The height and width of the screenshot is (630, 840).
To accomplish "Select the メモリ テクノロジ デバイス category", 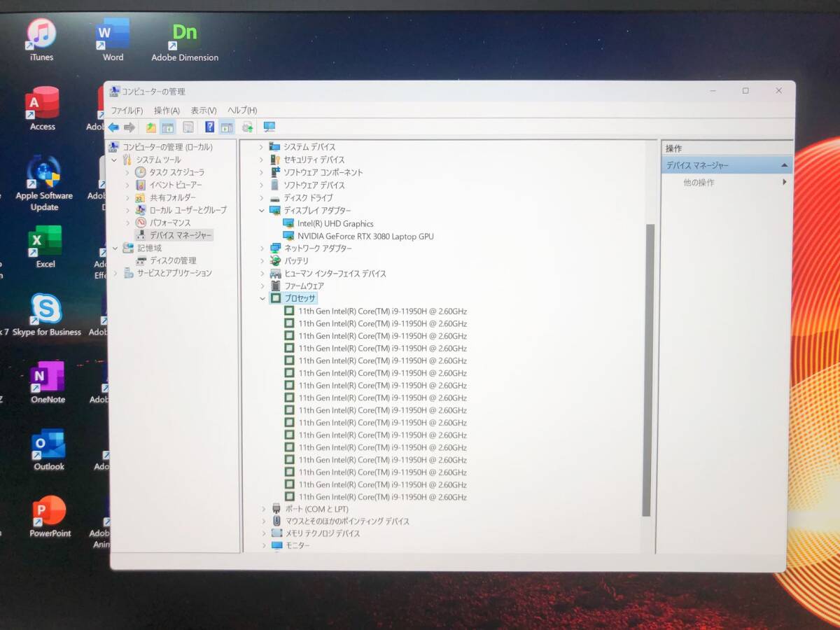I will [323, 533].
